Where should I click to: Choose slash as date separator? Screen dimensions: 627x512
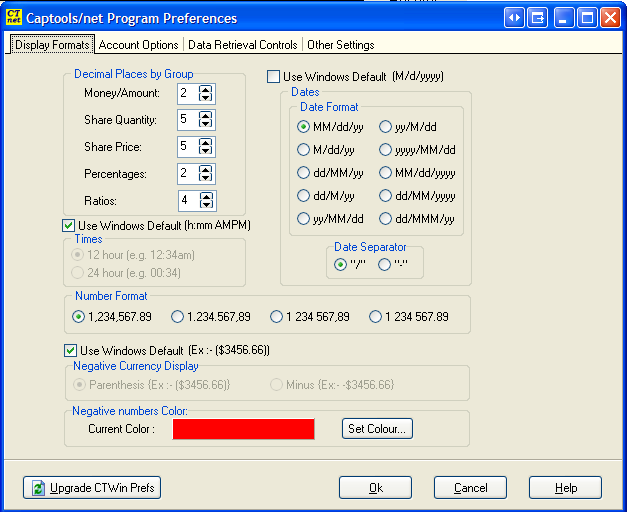(x=341, y=264)
